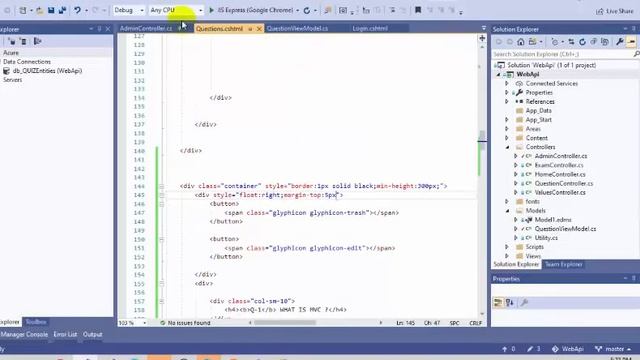The image size is (640, 360).
Task: Open the Error List tab
Action: click(65, 334)
